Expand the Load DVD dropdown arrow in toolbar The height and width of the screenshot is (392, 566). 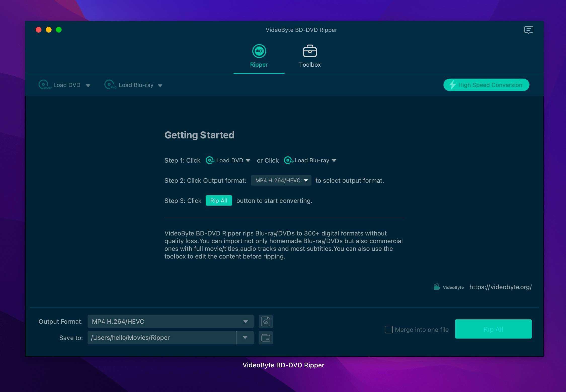point(88,86)
